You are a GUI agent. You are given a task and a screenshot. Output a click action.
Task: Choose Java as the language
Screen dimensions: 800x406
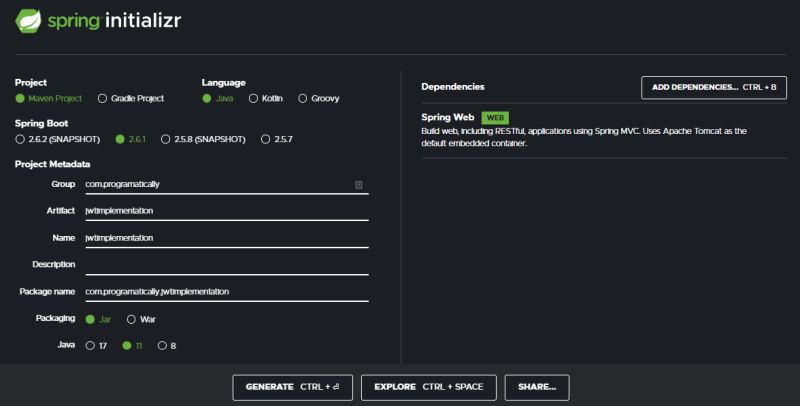(207, 98)
